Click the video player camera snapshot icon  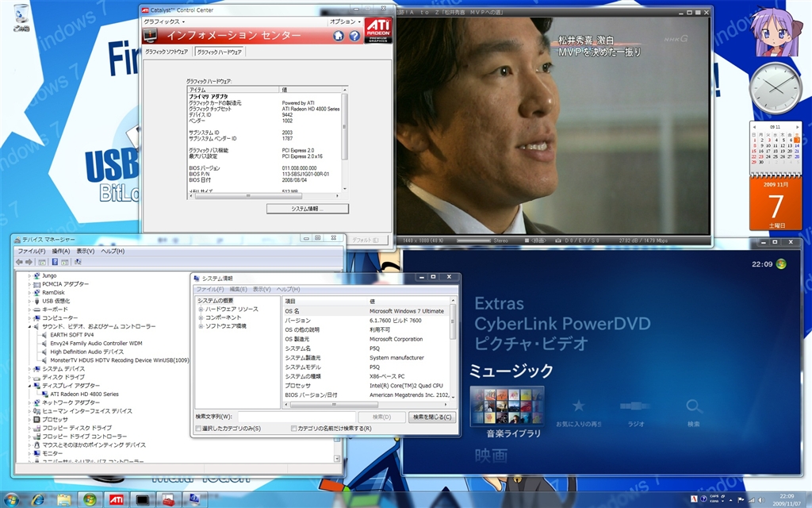click(x=558, y=241)
